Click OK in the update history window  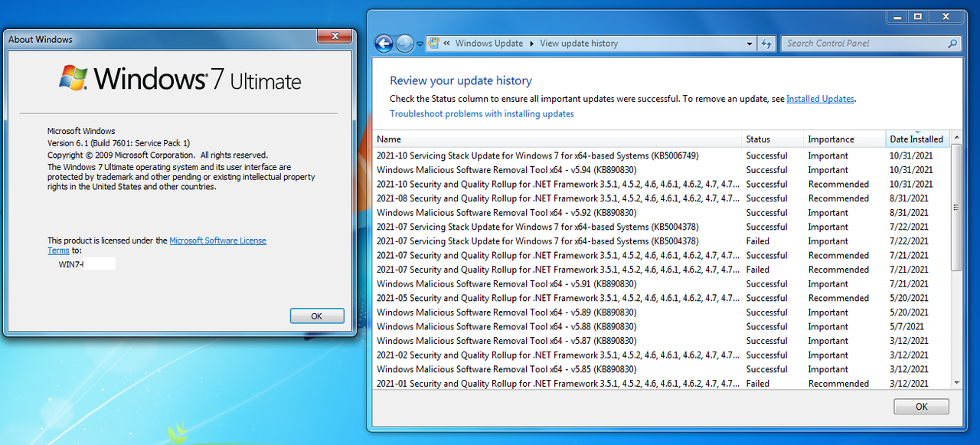[x=921, y=407]
